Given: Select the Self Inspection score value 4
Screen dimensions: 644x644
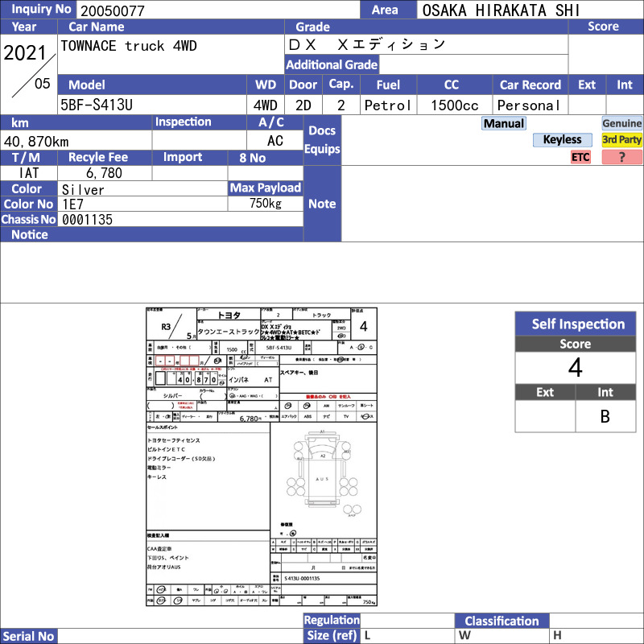Looking at the screenshot, I should [x=575, y=368].
